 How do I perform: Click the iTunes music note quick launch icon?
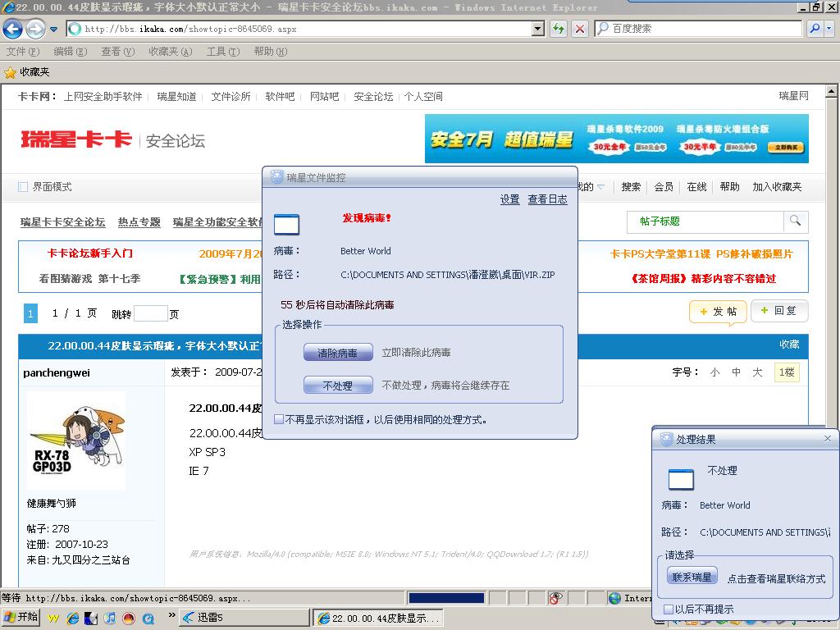click(x=110, y=619)
